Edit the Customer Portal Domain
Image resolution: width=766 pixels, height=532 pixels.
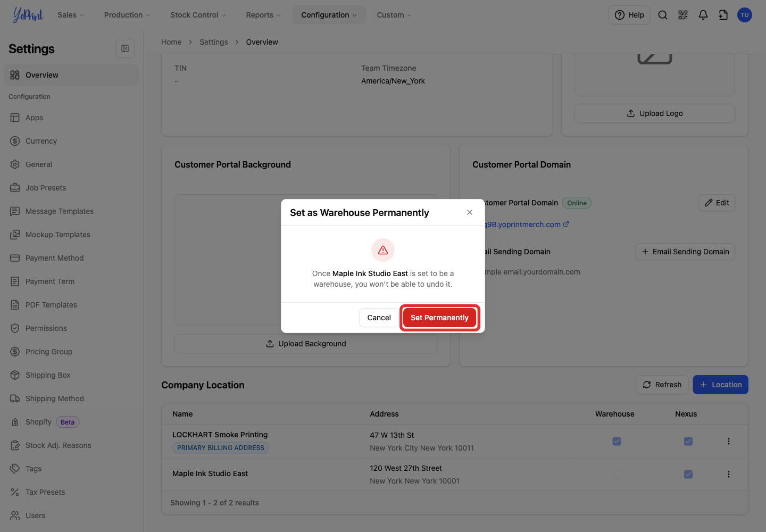[717, 203]
